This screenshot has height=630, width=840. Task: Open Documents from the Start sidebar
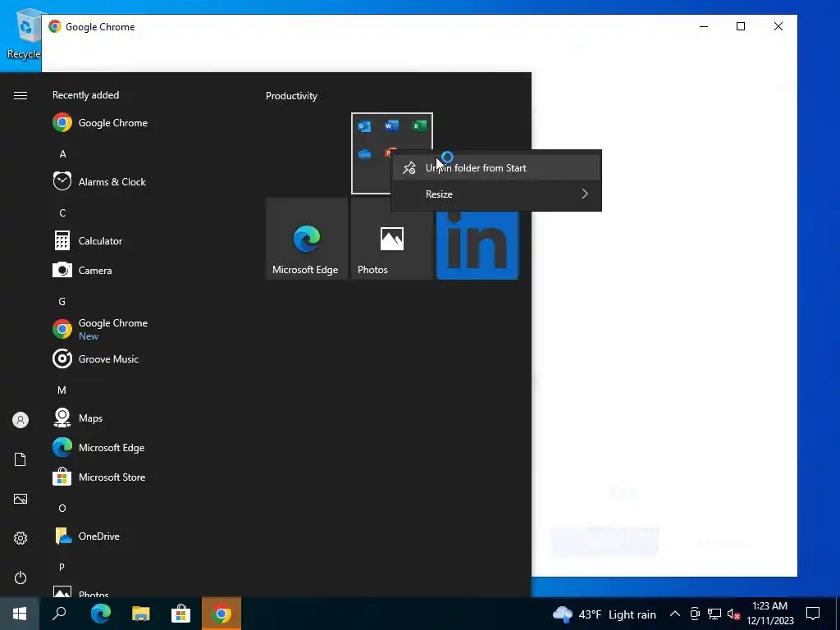21,459
